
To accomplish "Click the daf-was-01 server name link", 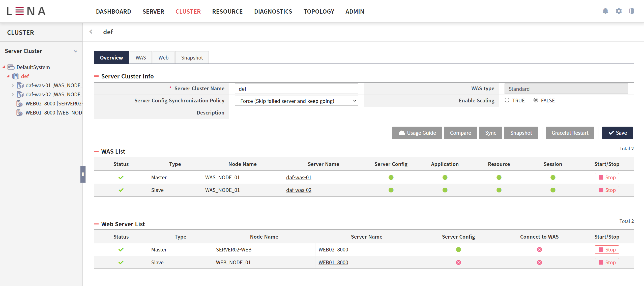I will tap(299, 177).
